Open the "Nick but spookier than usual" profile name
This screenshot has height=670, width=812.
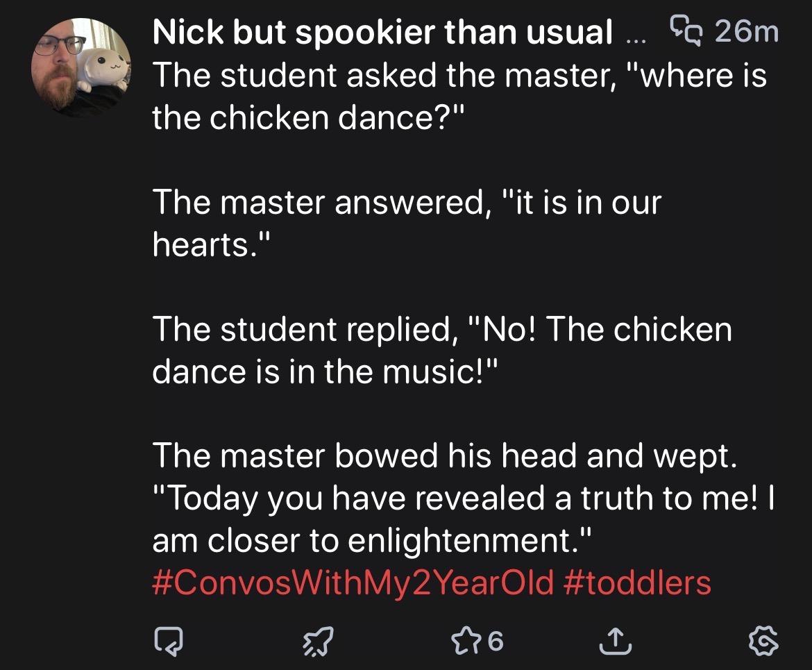click(x=382, y=32)
